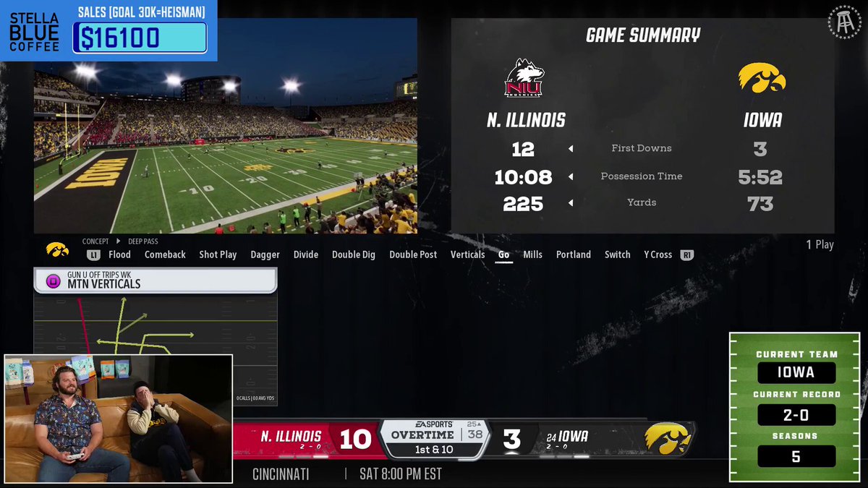Image resolution: width=868 pixels, height=488 pixels.
Task: Click Iowa first downs value 3
Action: pos(760,149)
